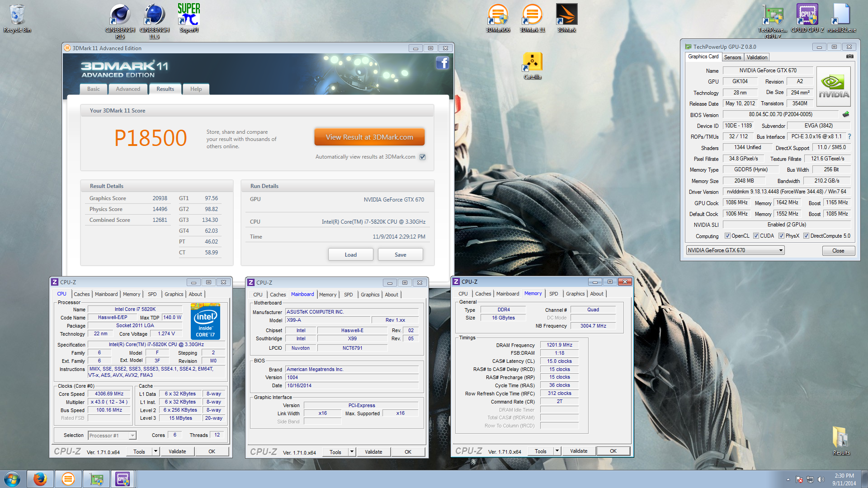Toggle the CUDA checkbox in GPU-Z
This screenshot has height=488, width=868.
tap(756, 236)
